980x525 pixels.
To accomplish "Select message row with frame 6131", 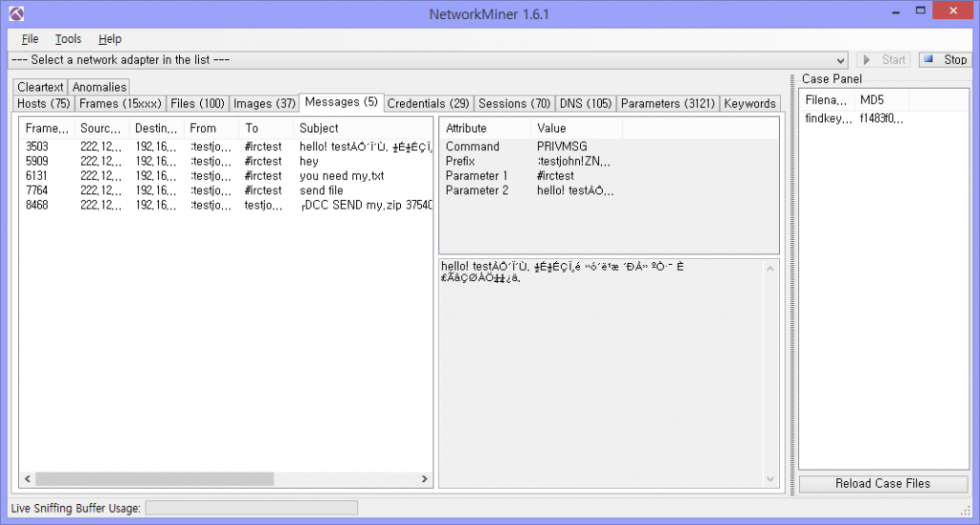I will pyautogui.click(x=226, y=176).
